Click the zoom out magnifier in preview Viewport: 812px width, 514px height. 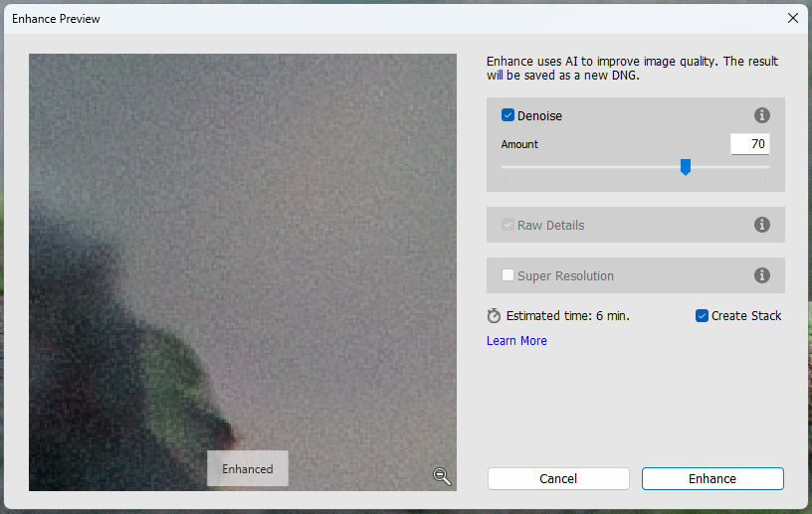442,476
